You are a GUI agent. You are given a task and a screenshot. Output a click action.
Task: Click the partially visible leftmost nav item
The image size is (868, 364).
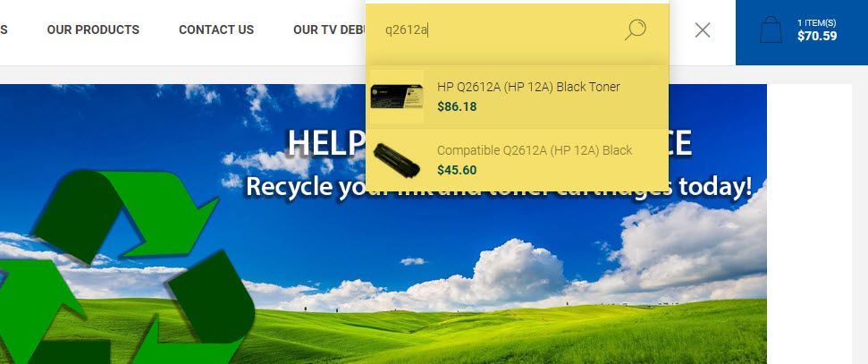4,30
